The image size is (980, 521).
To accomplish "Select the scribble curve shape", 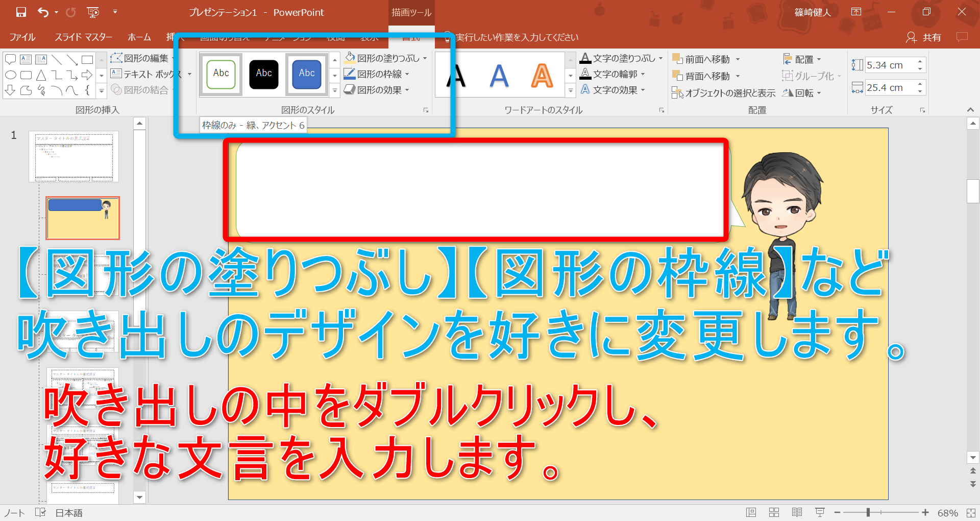I will point(41,90).
